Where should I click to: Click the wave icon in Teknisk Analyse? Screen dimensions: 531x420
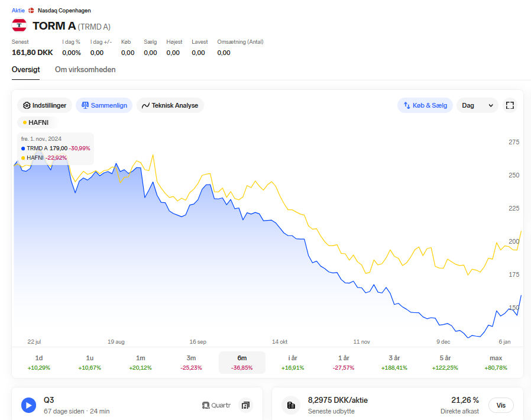click(145, 105)
